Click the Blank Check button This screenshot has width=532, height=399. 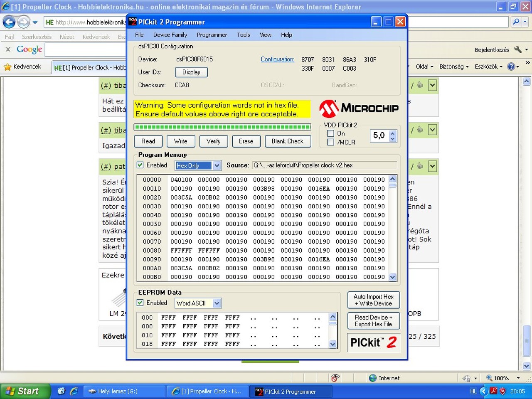[x=288, y=141]
